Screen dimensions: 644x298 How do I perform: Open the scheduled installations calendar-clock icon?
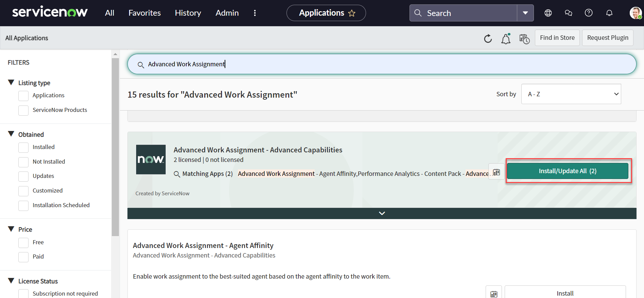tap(524, 39)
